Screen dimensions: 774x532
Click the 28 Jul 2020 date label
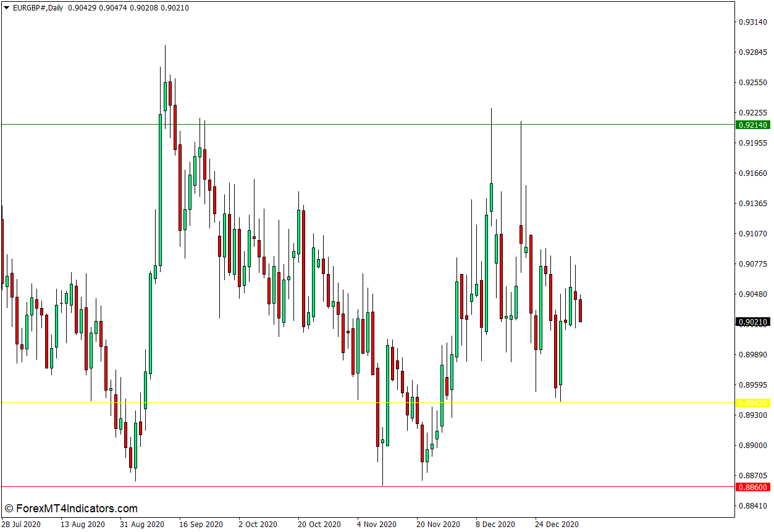click(x=21, y=525)
